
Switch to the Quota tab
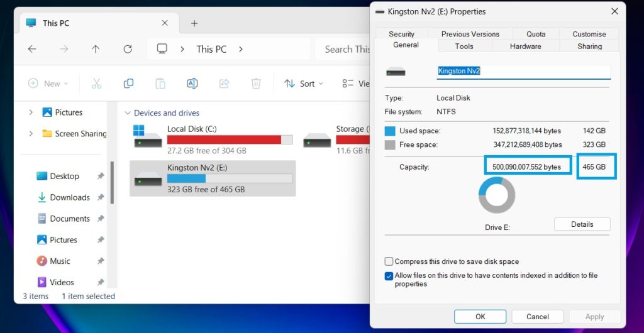click(536, 34)
